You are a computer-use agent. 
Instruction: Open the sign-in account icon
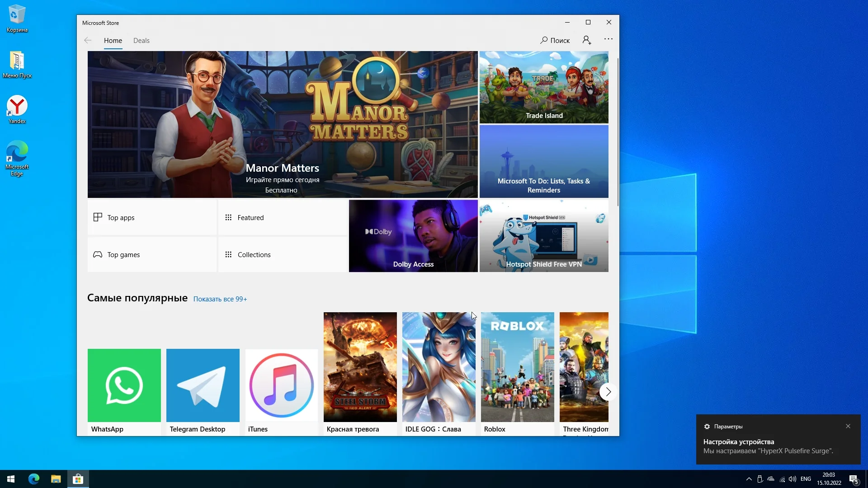coord(586,40)
